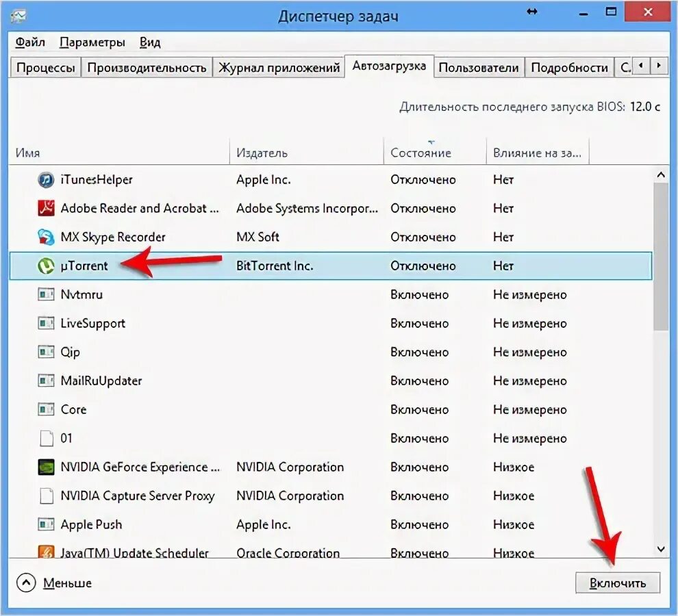Click the LiveSupport entry icon

pyautogui.click(x=46, y=323)
